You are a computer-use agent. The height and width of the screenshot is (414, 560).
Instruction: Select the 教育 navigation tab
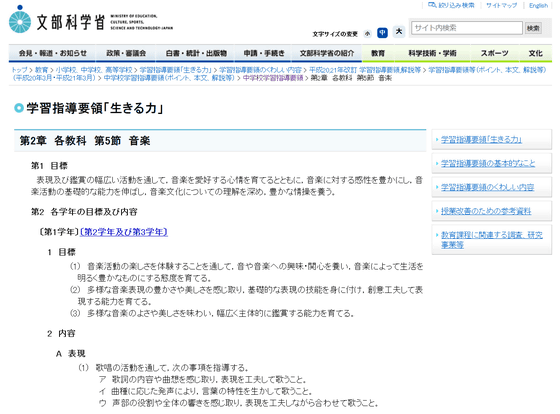point(378,53)
